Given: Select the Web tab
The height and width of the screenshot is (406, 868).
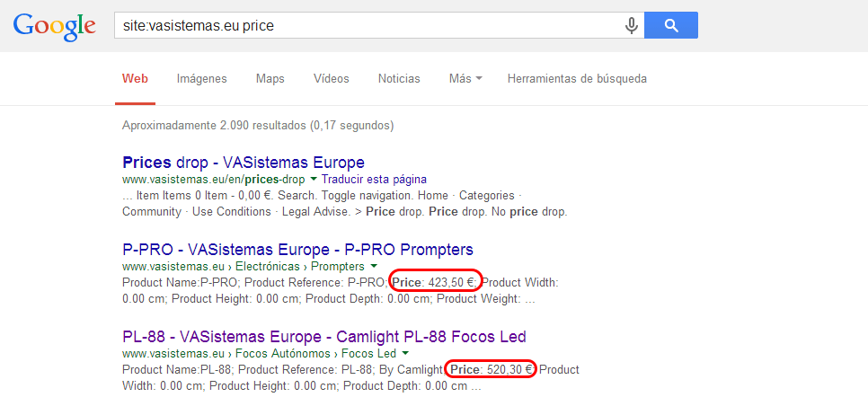Looking at the screenshot, I should [x=135, y=78].
